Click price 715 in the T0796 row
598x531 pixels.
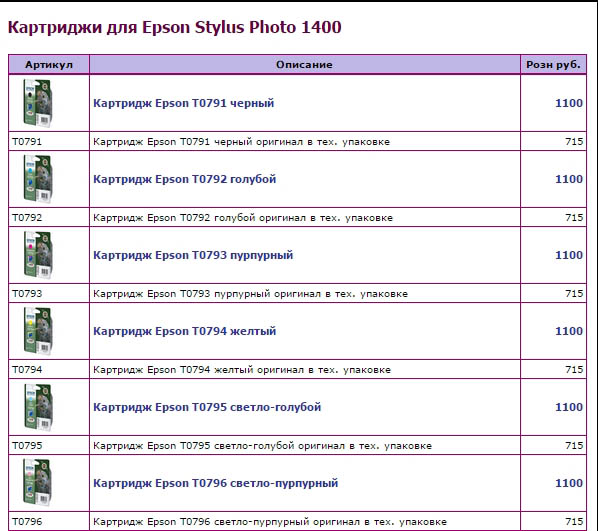574,521
